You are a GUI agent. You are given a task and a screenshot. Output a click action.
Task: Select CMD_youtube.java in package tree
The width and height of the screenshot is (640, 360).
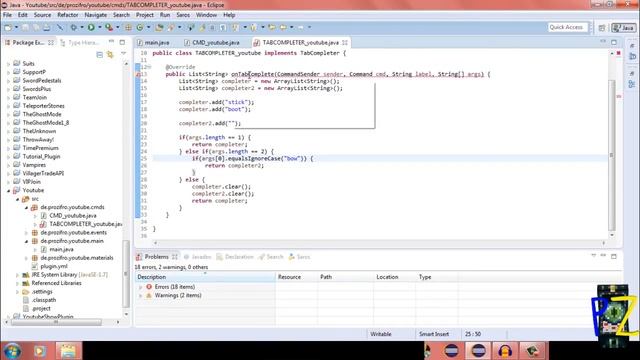coord(73,216)
